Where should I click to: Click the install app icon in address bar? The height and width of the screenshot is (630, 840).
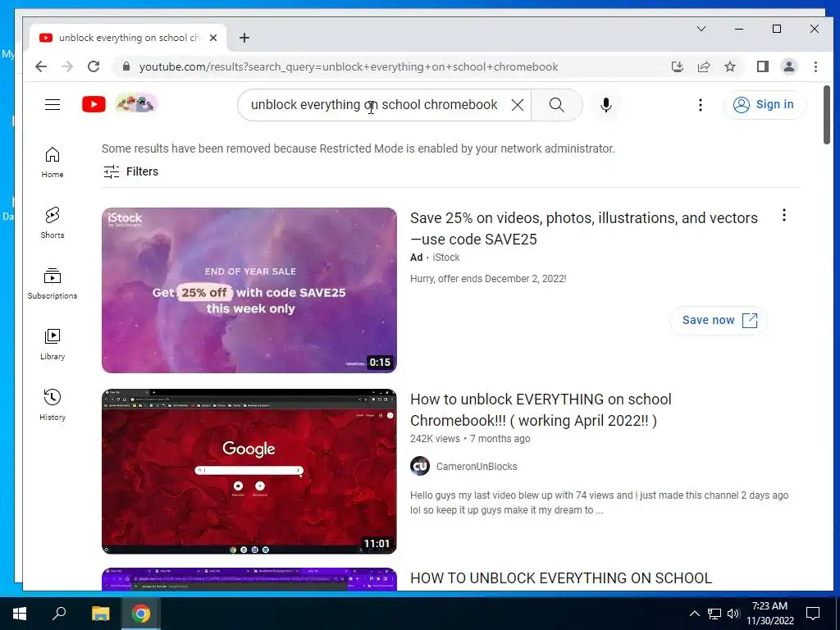[677, 66]
